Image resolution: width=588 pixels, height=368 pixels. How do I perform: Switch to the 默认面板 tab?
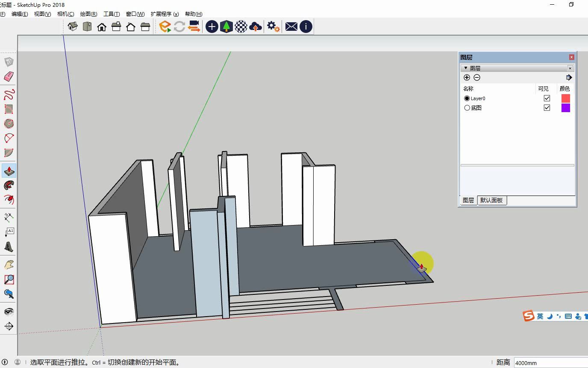tap(491, 200)
